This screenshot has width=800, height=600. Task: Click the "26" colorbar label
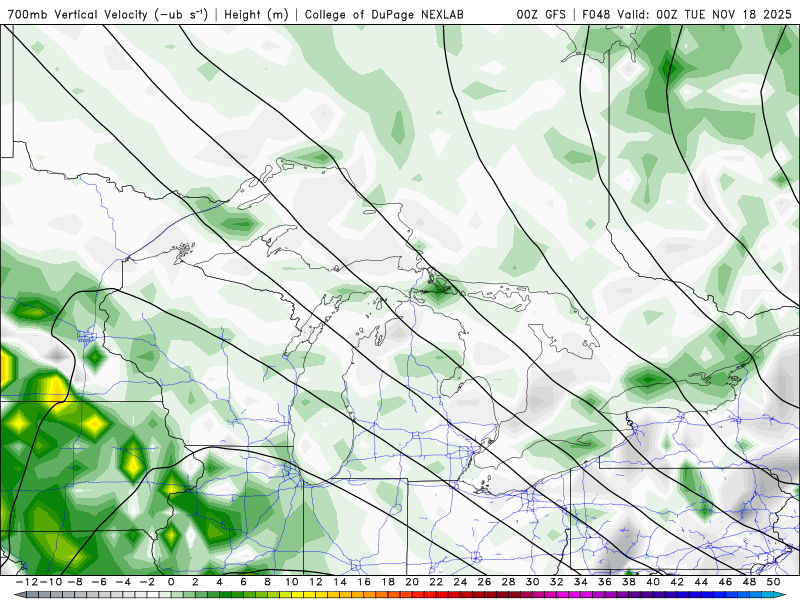tap(484, 582)
